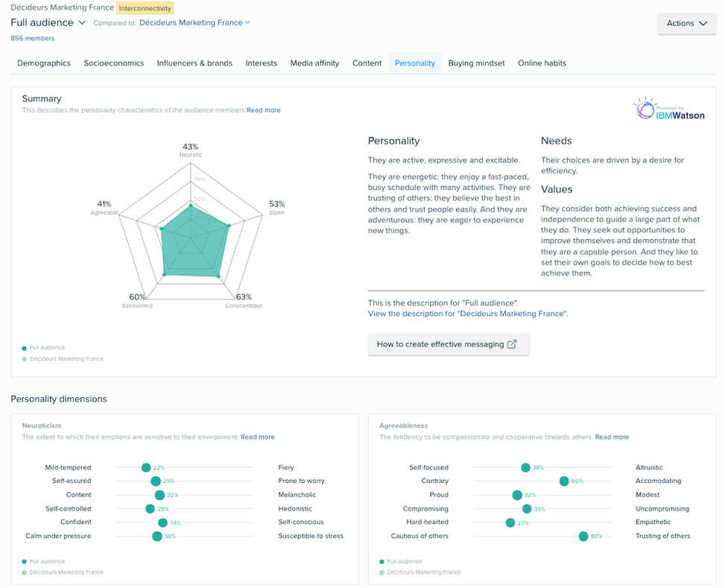Click How to create effective messaging button

[449, 344]
